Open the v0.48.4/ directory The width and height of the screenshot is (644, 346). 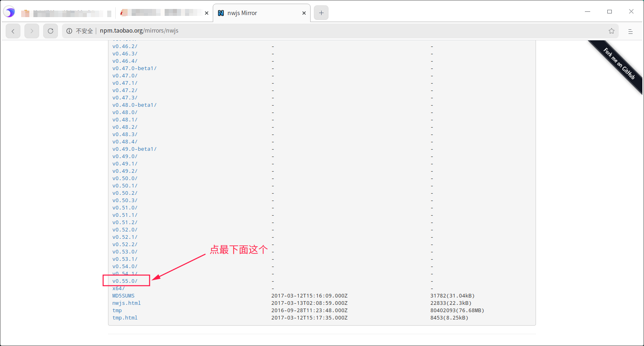click(125, 142)
